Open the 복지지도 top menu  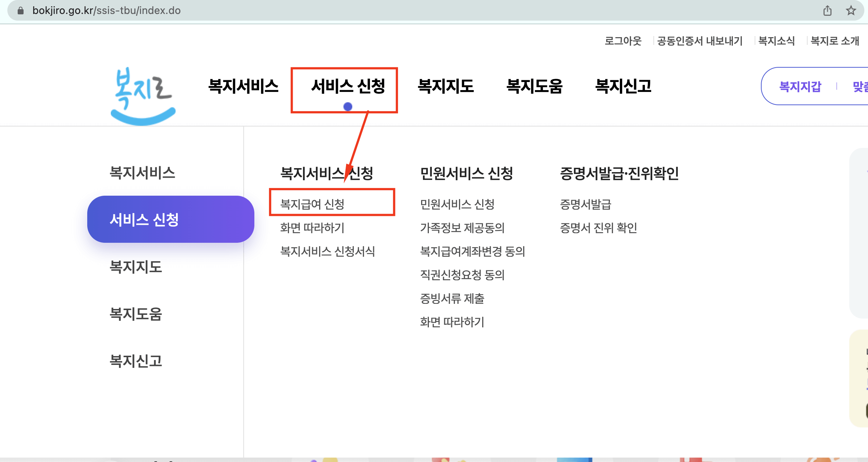[446, 86]
